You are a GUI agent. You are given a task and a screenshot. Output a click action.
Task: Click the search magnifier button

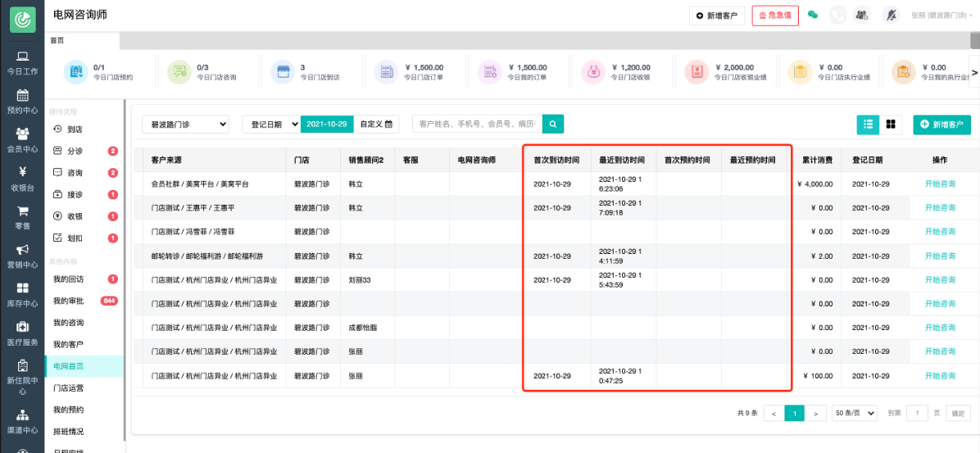coord(553,124)
